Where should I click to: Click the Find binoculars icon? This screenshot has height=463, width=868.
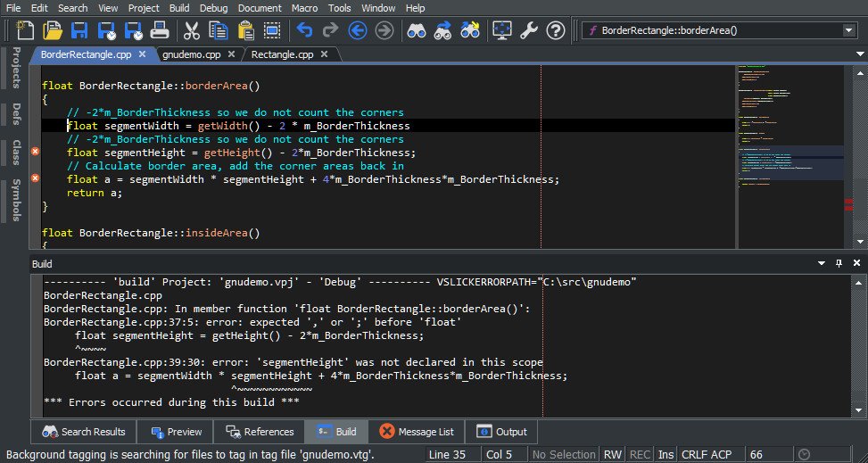pos(416,31)
